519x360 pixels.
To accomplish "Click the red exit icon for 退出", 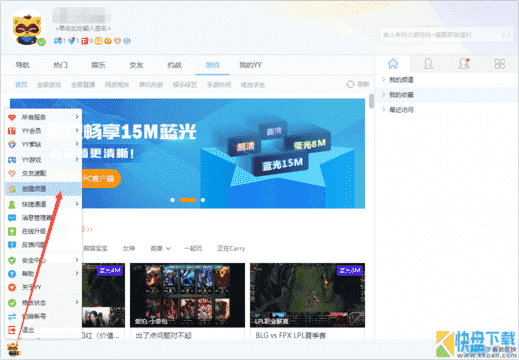I will click(12, 330).
